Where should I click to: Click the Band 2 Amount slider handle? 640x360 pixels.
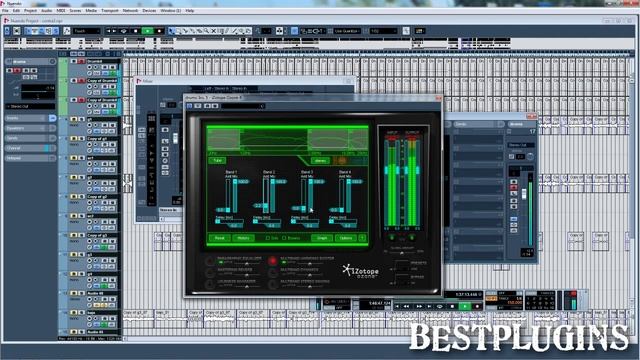coord(265,206)
